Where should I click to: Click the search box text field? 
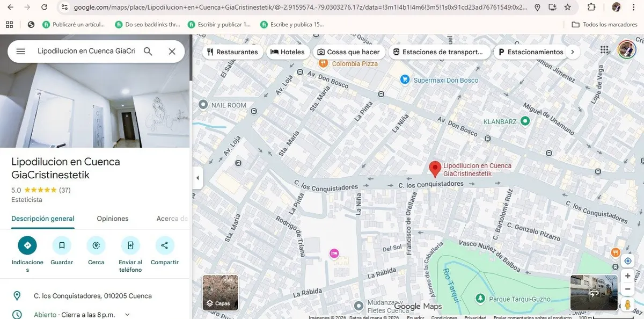pos(86,52)
